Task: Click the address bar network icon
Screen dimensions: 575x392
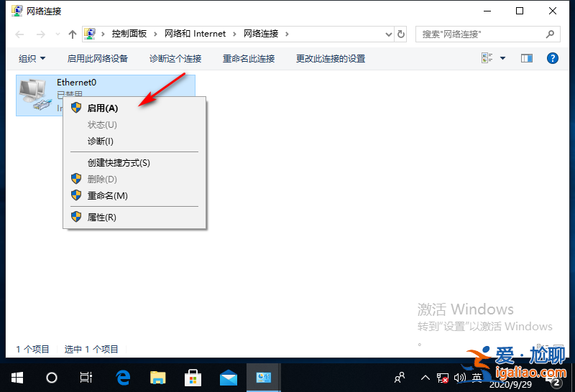Action: pos(90,34)
